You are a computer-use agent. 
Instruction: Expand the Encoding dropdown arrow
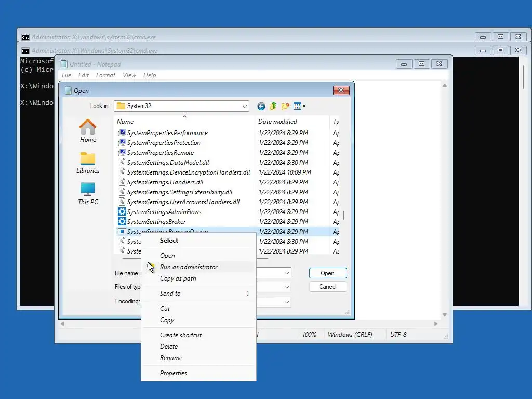(x=287, y=302)
